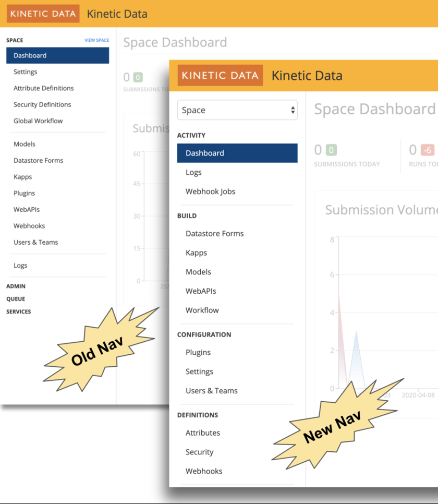Image resolution: width=438 pixels, height=504 pixels.
Task: Open Datastore Forms under Build in new nav
Action: (x=215, y=233)
